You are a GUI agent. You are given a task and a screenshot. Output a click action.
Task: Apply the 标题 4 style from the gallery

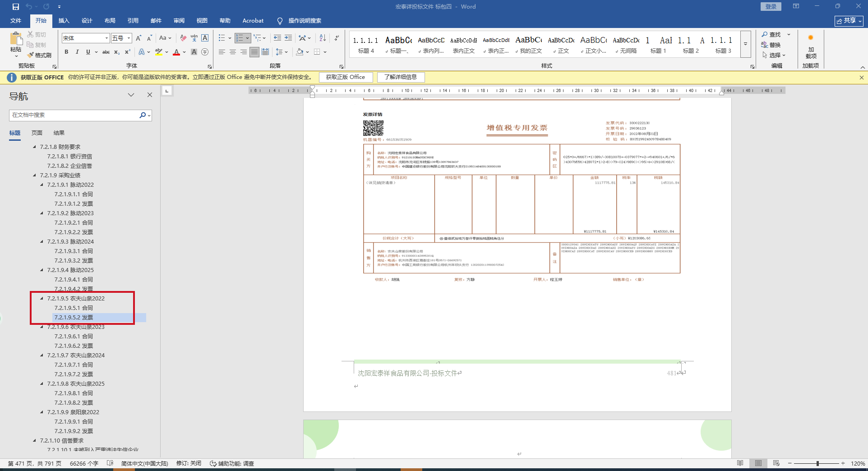click(366, 44)
